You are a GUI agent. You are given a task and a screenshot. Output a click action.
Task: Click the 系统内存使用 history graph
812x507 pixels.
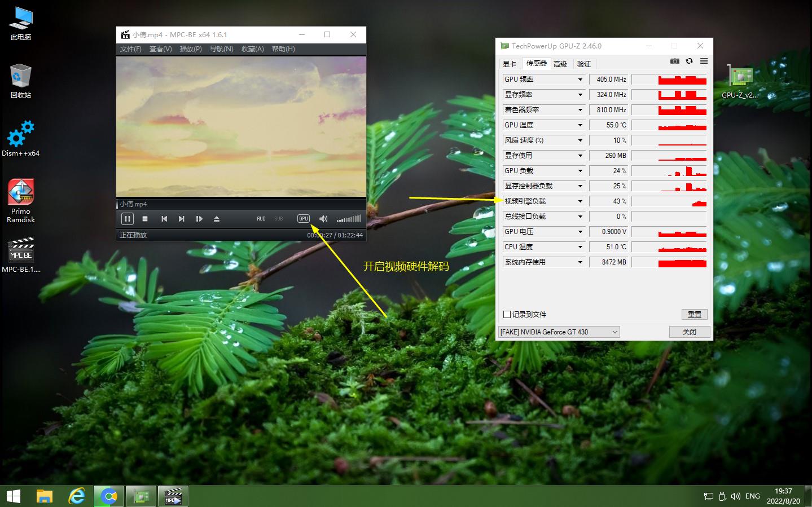(x=669, y=262)
